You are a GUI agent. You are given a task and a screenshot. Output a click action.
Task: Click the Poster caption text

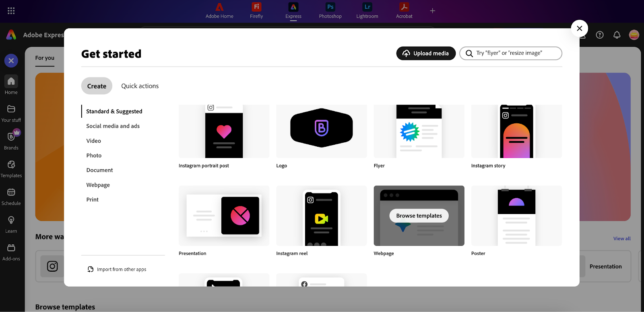pyautogui.click(x=478, y=254)
